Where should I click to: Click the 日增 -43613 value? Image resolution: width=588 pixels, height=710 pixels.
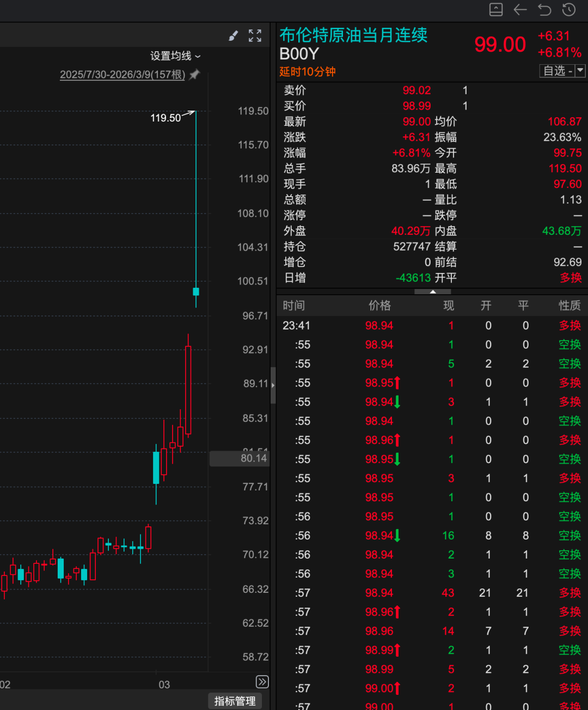[413, 278]
